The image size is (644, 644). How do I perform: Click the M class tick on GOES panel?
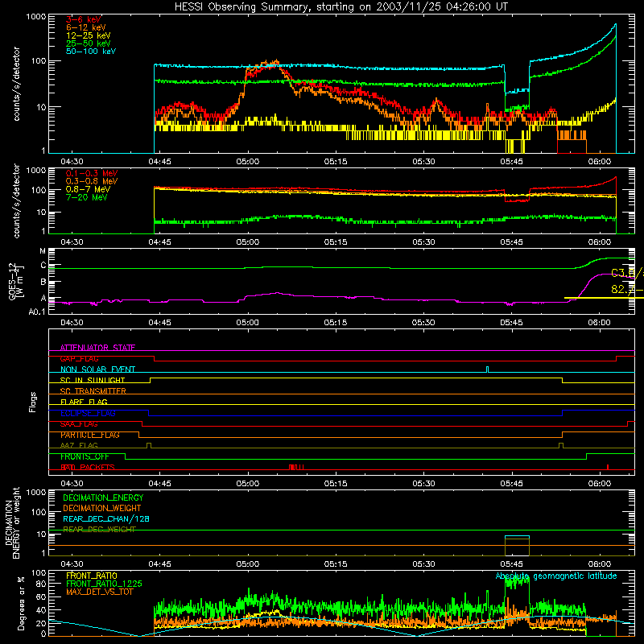[x=43, y=251]
